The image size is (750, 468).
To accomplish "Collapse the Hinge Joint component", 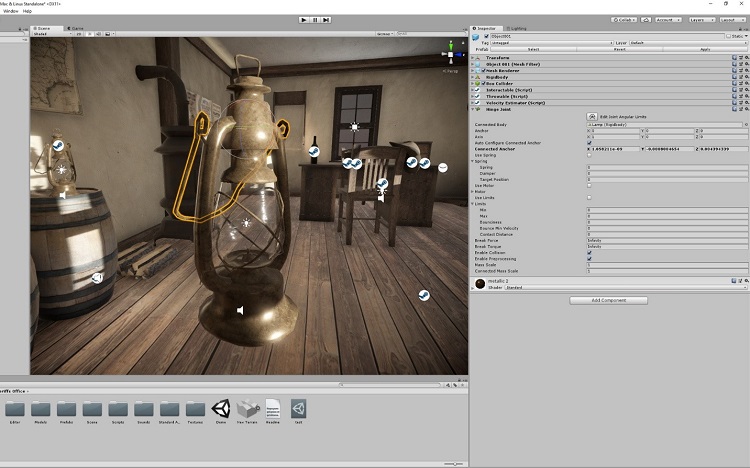I will (x=473, y=109).
